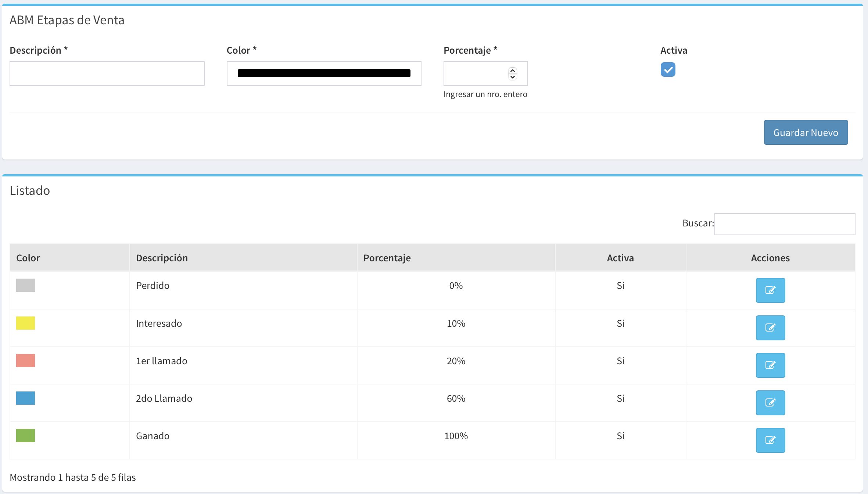Focus the Buscar search box
Image resolution: width=868 pixels, height=494 pixels.
point(785,224)
